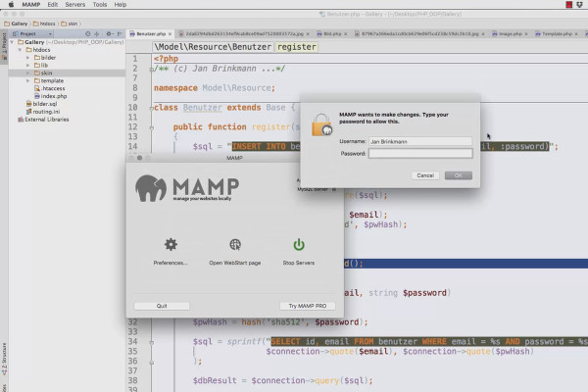This screenshot has width=588, height=392.
Task: Open the Apple menu
Action: [x=11, y=5]
